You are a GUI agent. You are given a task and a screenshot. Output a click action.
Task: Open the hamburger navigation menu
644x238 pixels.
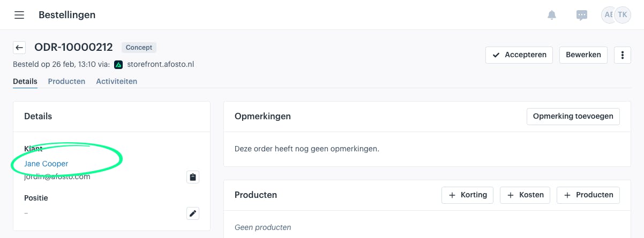[19, 15]
